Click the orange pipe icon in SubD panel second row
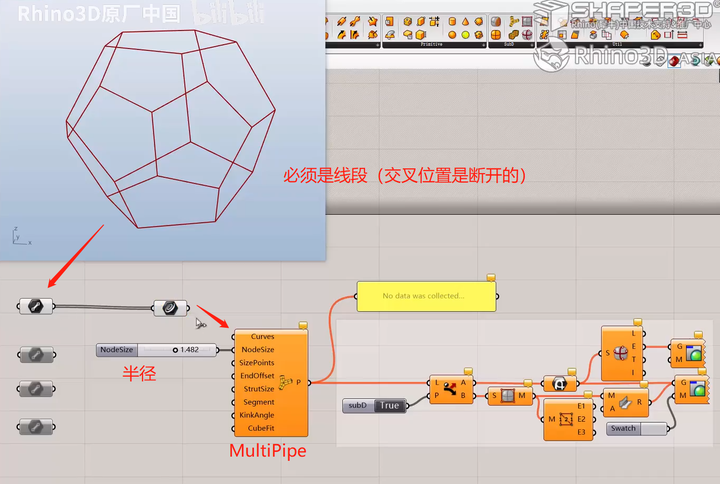This screenshot has width=720, height=484. [x=513, y=34]
